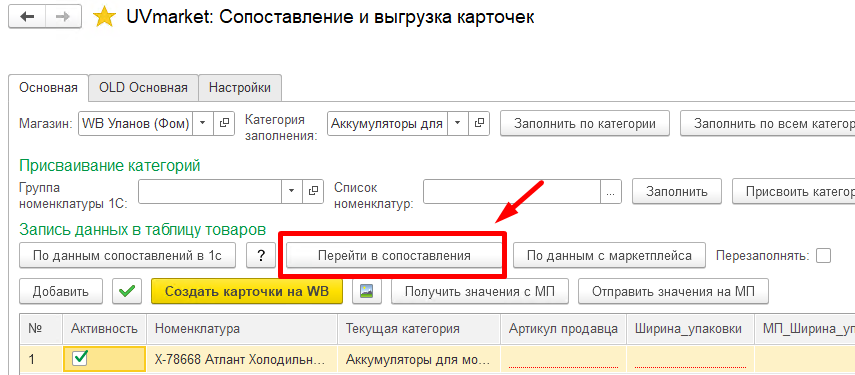Click Отправить значения на МП button
The height and width of the screenshot is (375, 855).
point(673,291)
